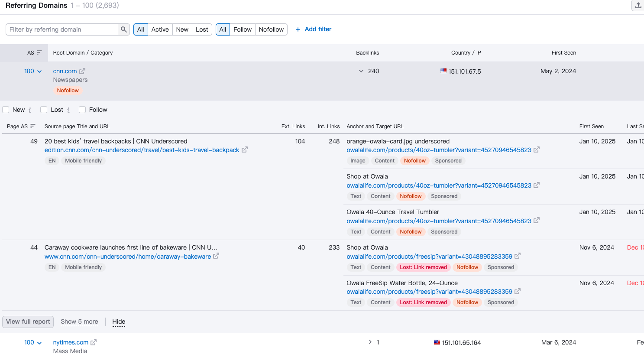Click the search magnifier icon button
This screenshot has height=354, width=644.
point(124,29)
